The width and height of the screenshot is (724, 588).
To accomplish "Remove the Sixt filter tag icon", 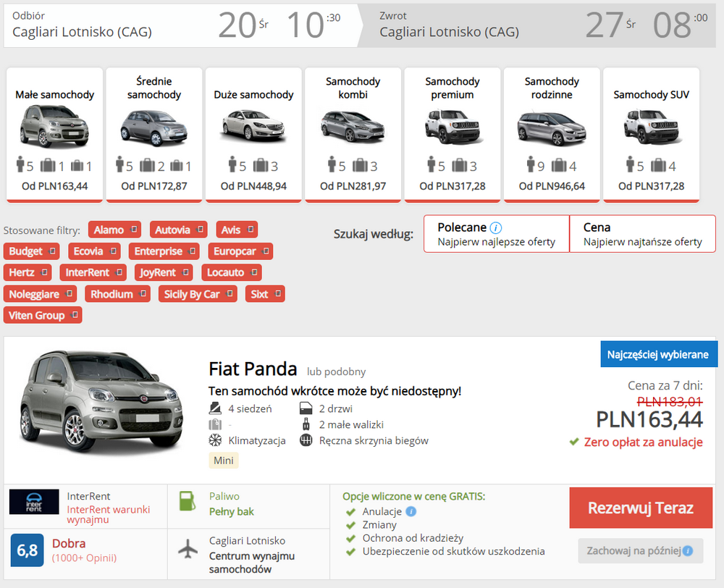I will point(277,293).
